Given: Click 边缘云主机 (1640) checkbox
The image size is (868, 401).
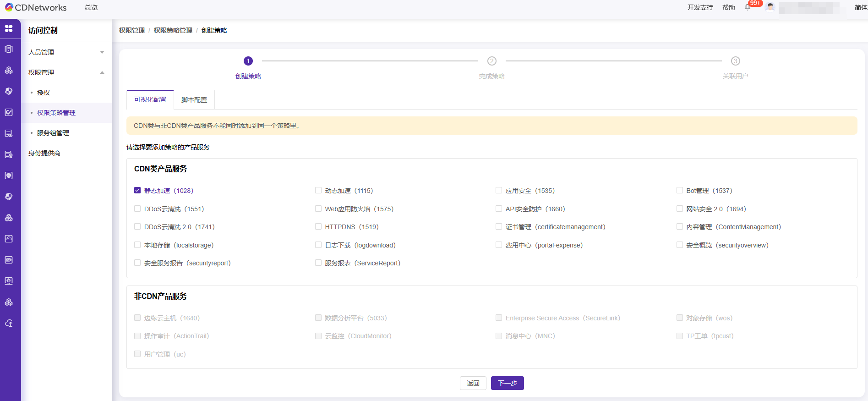Looking at the screenshot, I should tap(137, 318).
